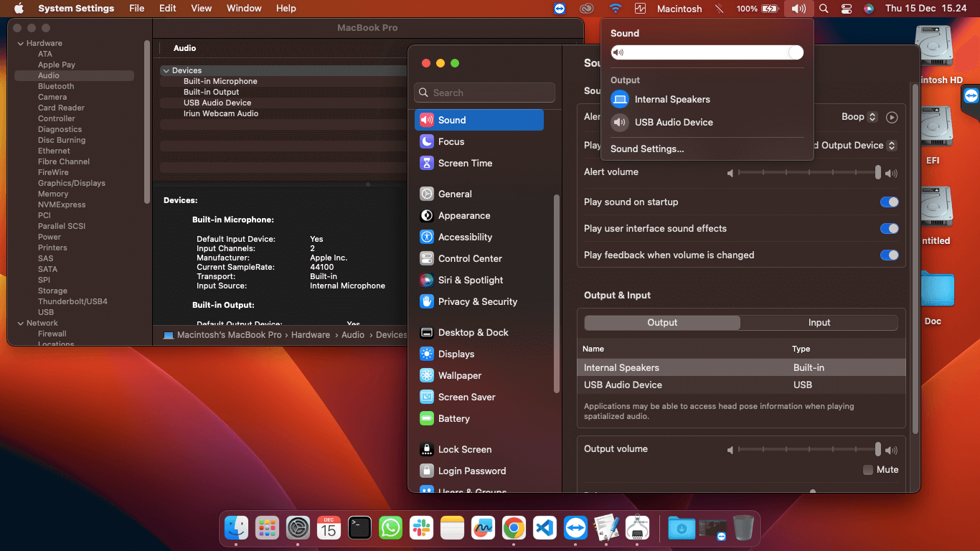Viewport: 980px width, 551px height.
Task: Open the Wallpaper settings icon
Action: (x=427, y=375)
